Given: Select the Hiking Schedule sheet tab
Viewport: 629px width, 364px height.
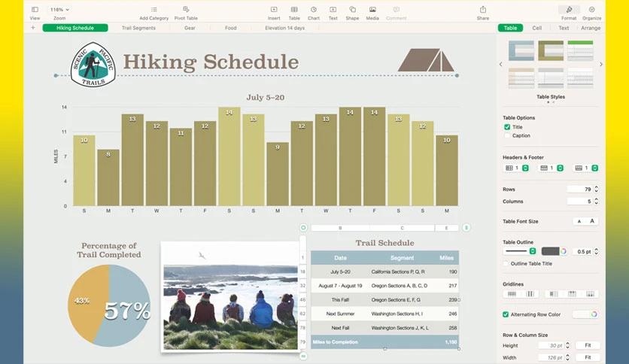Looking at the screenshot, I should pyautogui.click(x=75, y=28).
